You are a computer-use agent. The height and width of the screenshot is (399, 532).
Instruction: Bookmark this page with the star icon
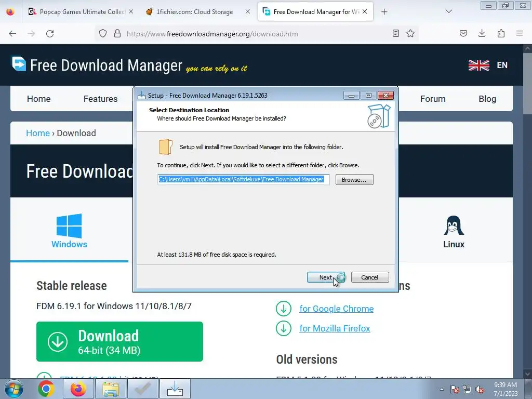coord(410,34)
